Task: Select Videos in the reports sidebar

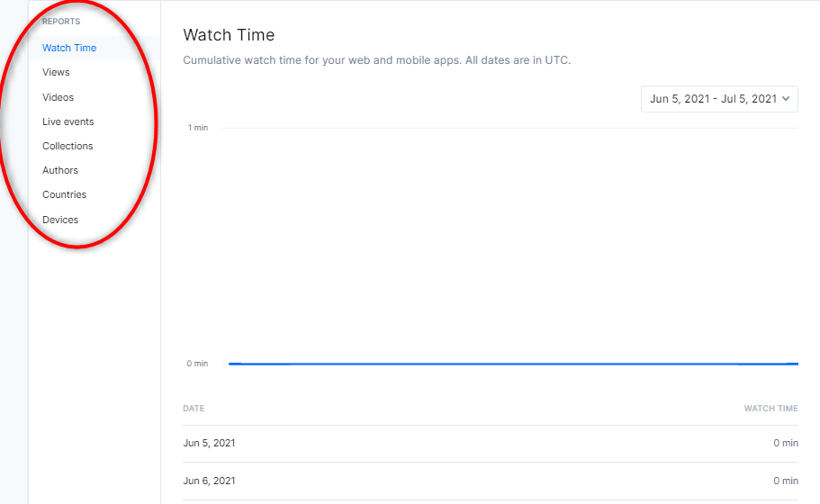Action: [58, 97]
